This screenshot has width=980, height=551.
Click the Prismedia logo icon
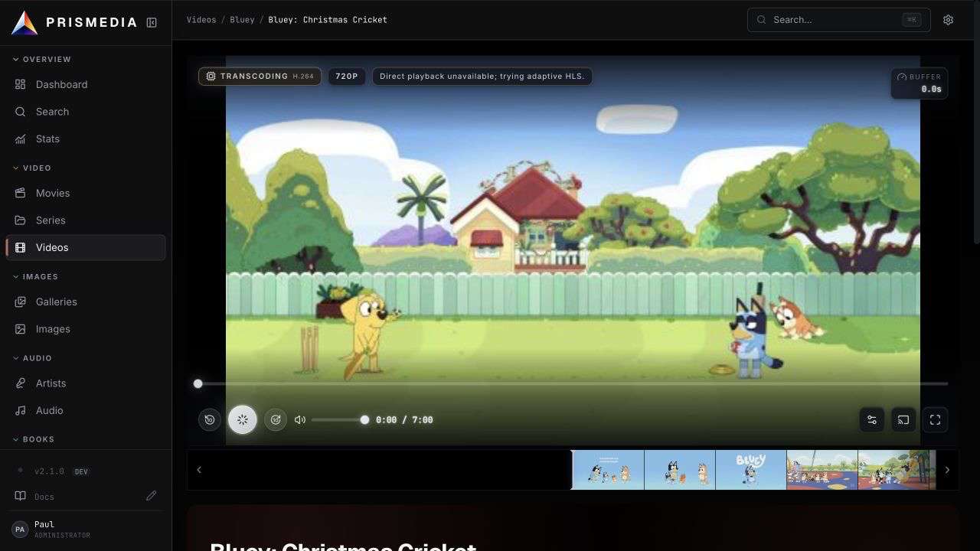pyautogui.click(x=24, y=22)
